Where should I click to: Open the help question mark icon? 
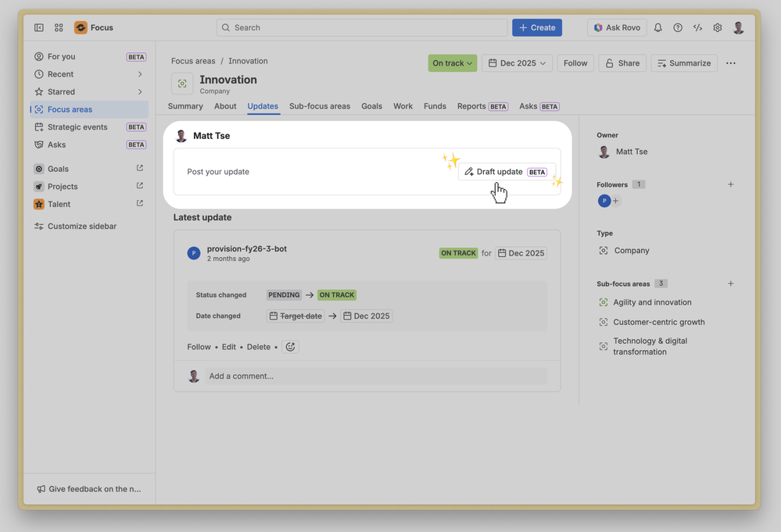[678, 27]
